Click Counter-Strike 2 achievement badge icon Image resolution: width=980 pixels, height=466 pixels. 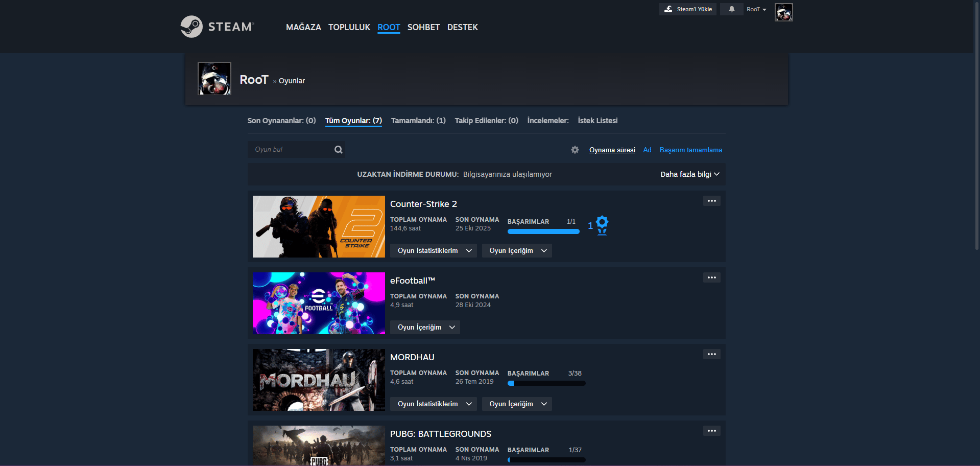[x=602, y=225]
